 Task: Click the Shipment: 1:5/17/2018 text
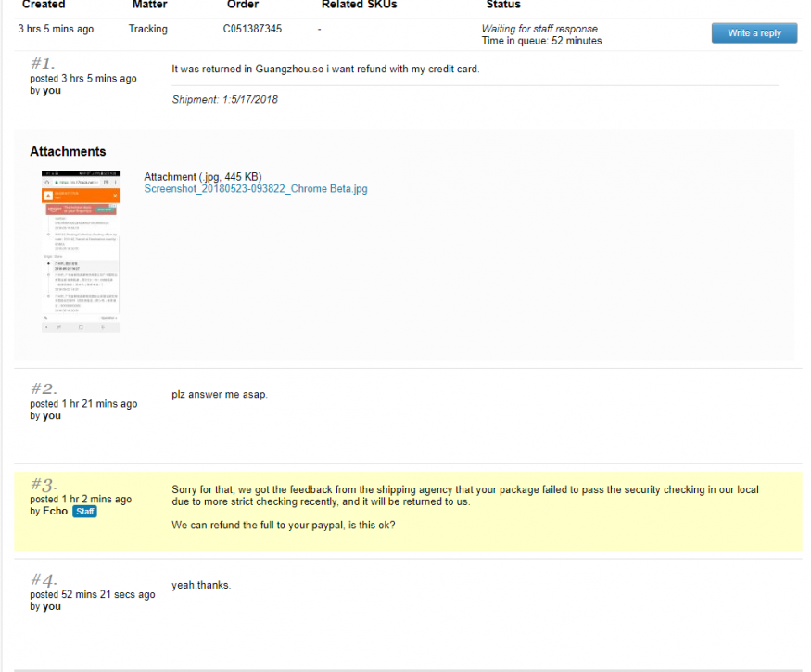click(224, 100)
